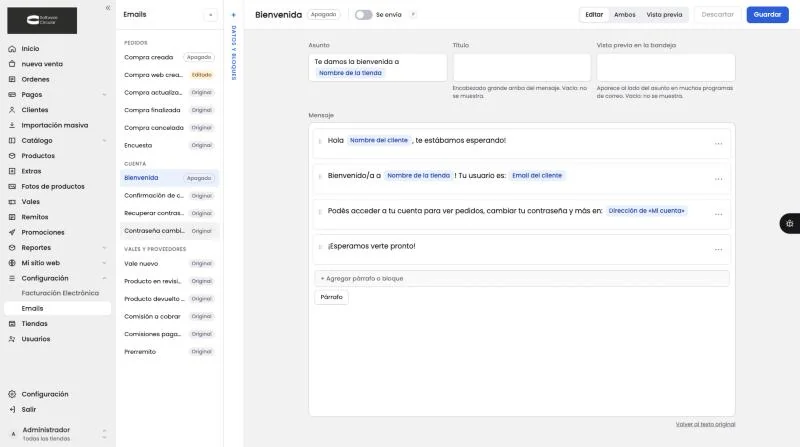Click the Fotos de productos image icon
The width and height of the screenshot is (800, 447).
(x=12, y=186)
